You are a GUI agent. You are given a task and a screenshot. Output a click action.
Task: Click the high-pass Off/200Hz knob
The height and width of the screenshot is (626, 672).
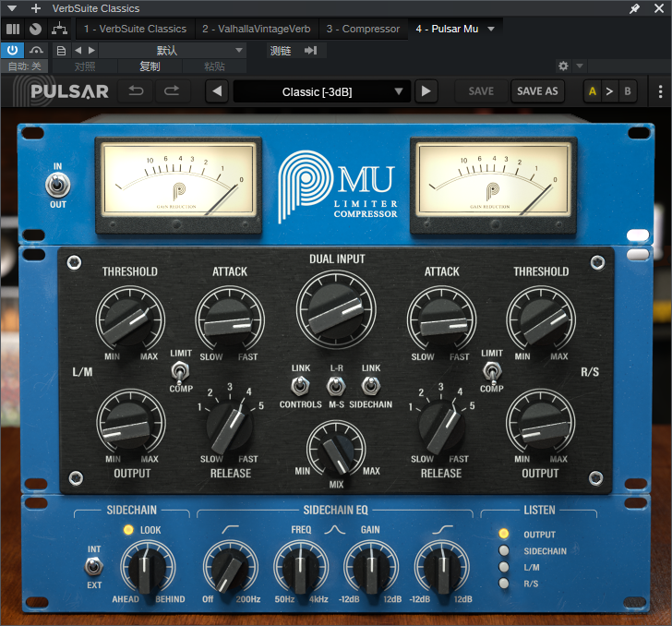click(x=230, y=567)
